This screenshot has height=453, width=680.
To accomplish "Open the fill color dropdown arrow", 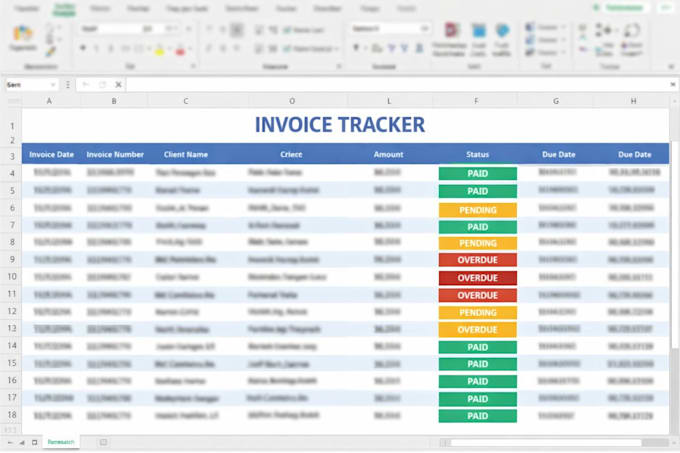I will pyautogui.click(x=169, y=49).
